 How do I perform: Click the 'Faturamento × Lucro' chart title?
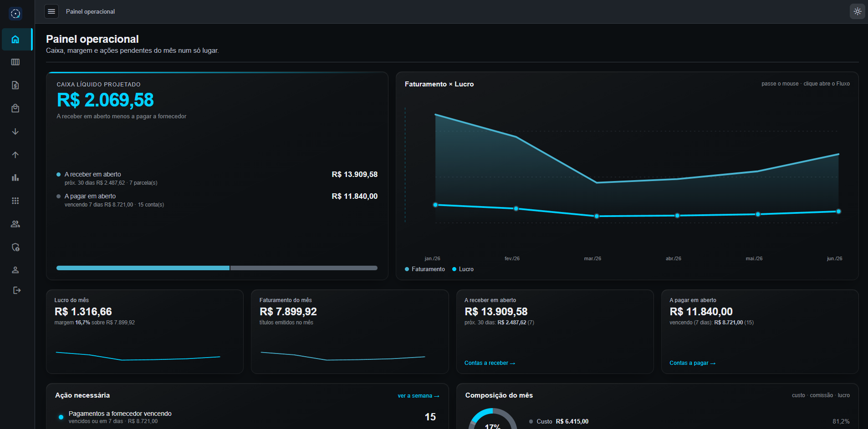click(x=439, y=84)
